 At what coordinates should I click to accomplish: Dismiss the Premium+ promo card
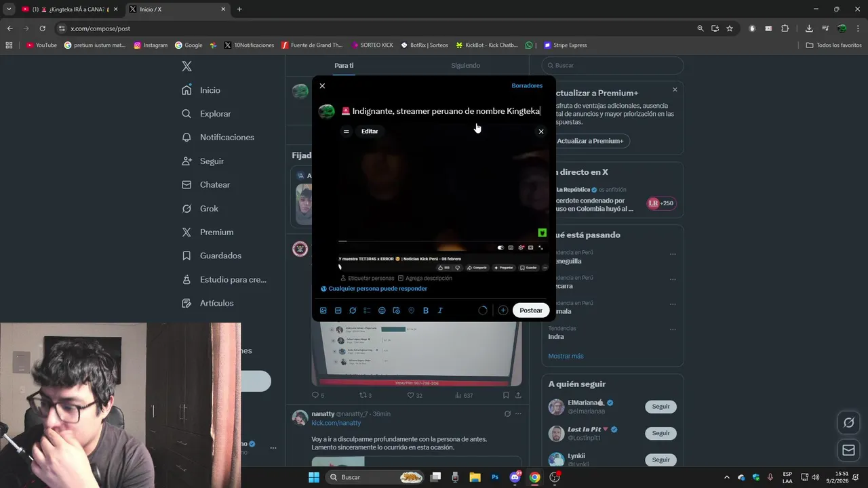(675, 89)
